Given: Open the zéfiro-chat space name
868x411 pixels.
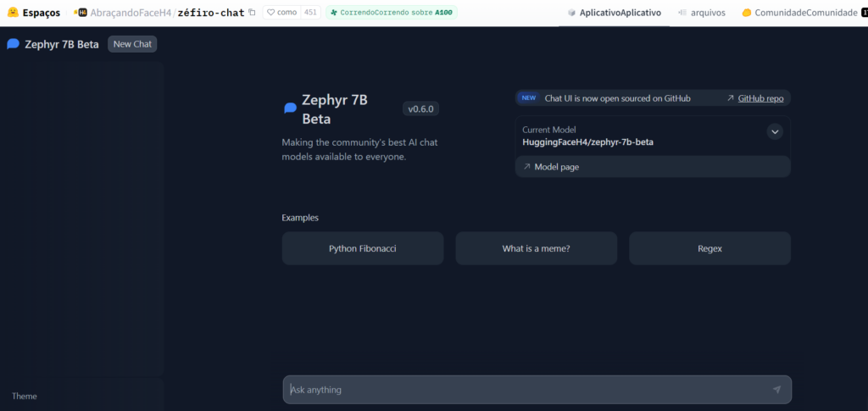Looking at the screenshot, I should (x=211, y=13).
